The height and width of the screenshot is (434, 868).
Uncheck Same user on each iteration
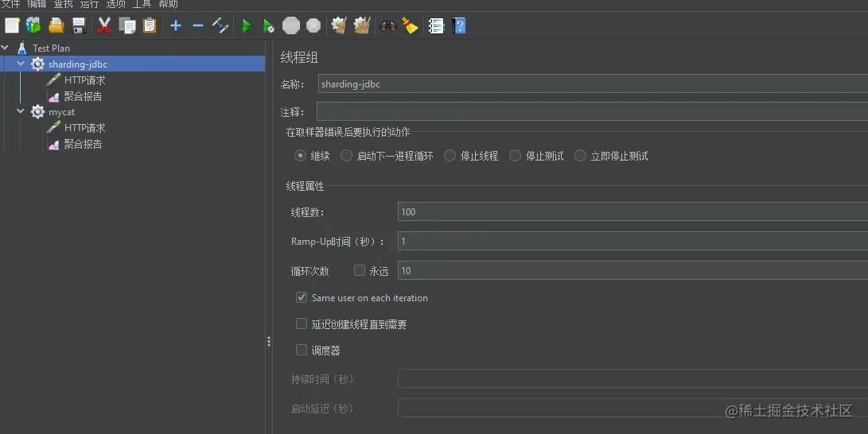302,297
